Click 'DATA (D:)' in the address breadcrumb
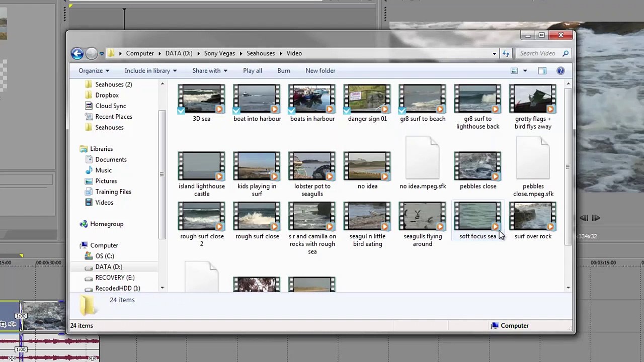 click(179, 53)
